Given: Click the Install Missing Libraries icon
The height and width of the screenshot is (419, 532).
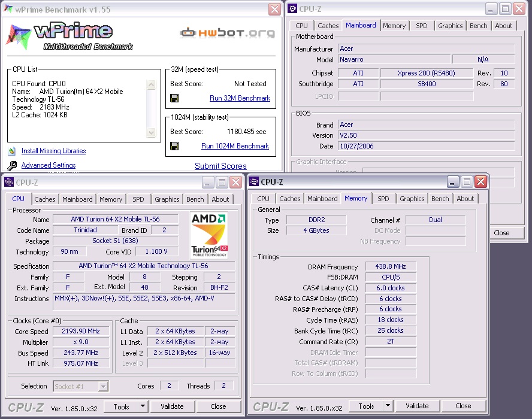Looking at the screenshot, I should [12, 151].
